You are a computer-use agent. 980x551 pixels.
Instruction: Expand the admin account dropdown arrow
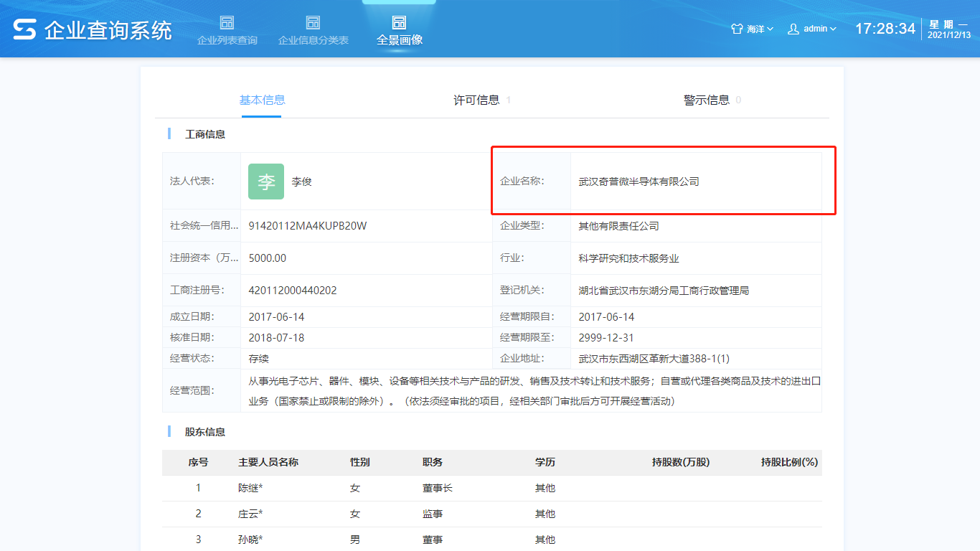(833, 29)
